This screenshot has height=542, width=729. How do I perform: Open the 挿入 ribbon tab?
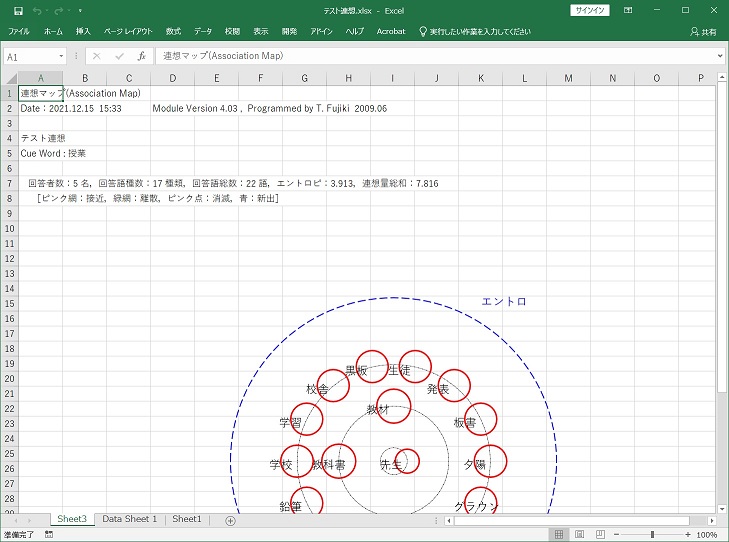83,32
